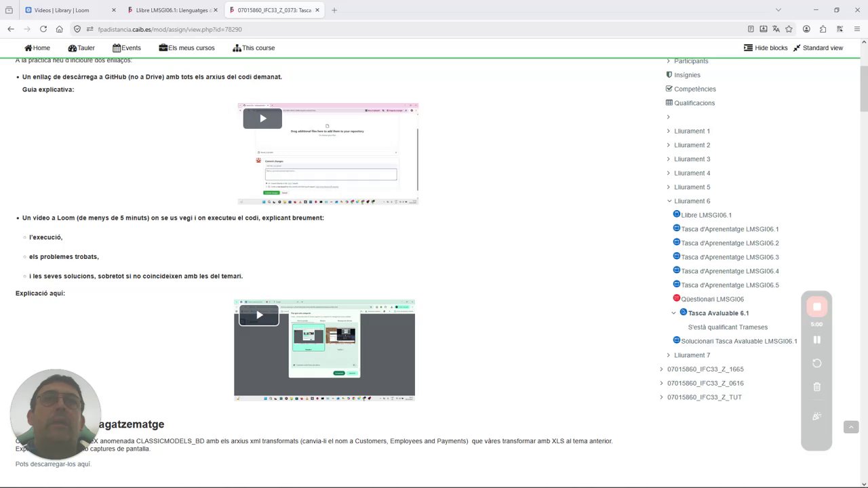This screenshot has width=868, height=488.
Task: Go back with browser back arrow
Action: click(11, 29)
